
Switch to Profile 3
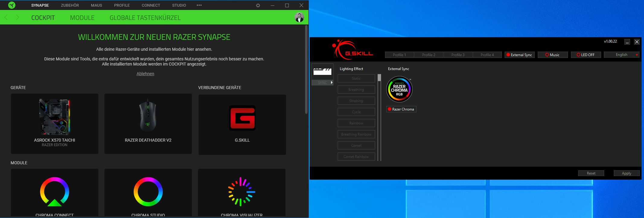click(458, 55)
